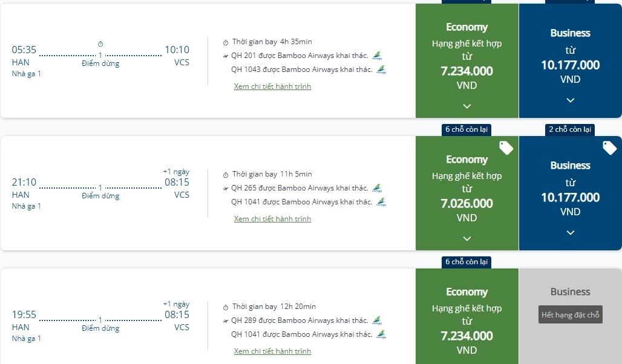Image resolution: width=622 pixels, height=364 pixels.
Task: Click clock icon beside 11h 5min duration
Action: tap(226, 174)
